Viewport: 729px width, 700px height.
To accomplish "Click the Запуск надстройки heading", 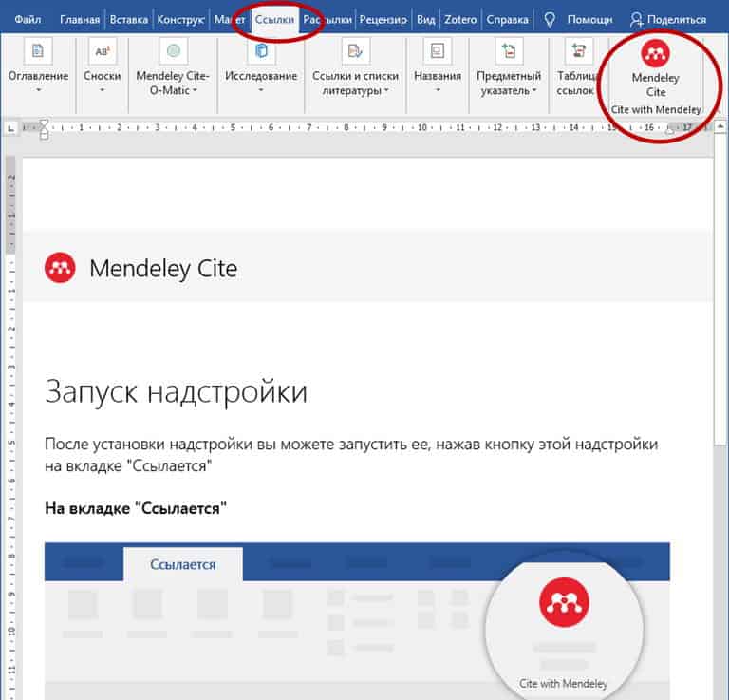I will 176,392.
